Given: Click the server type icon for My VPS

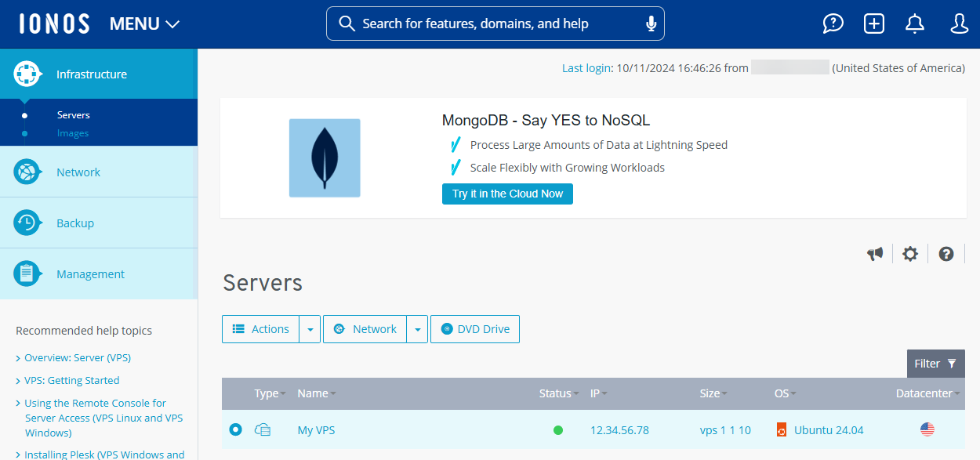Looking at the screenshot, I should pos(263,429).
